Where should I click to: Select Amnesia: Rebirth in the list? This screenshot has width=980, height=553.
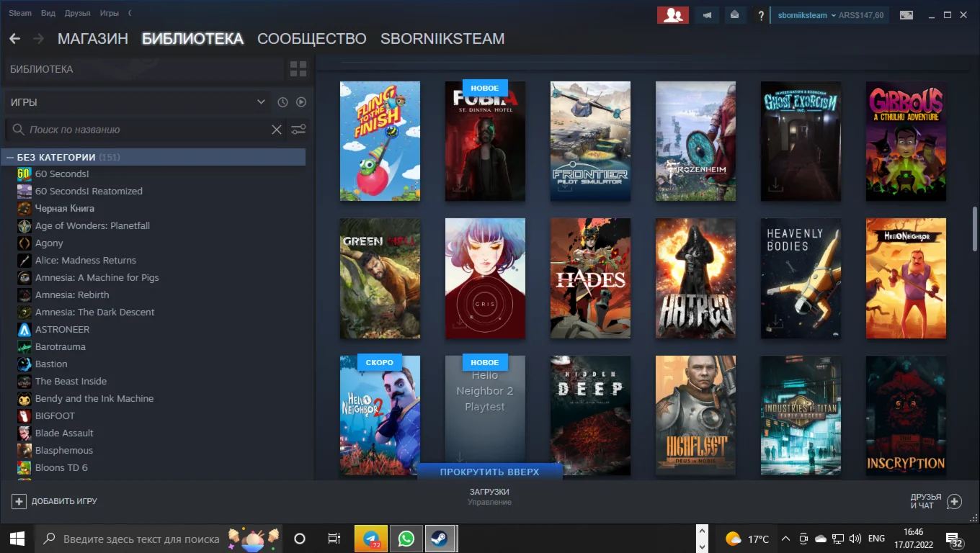tap(72, 295)
